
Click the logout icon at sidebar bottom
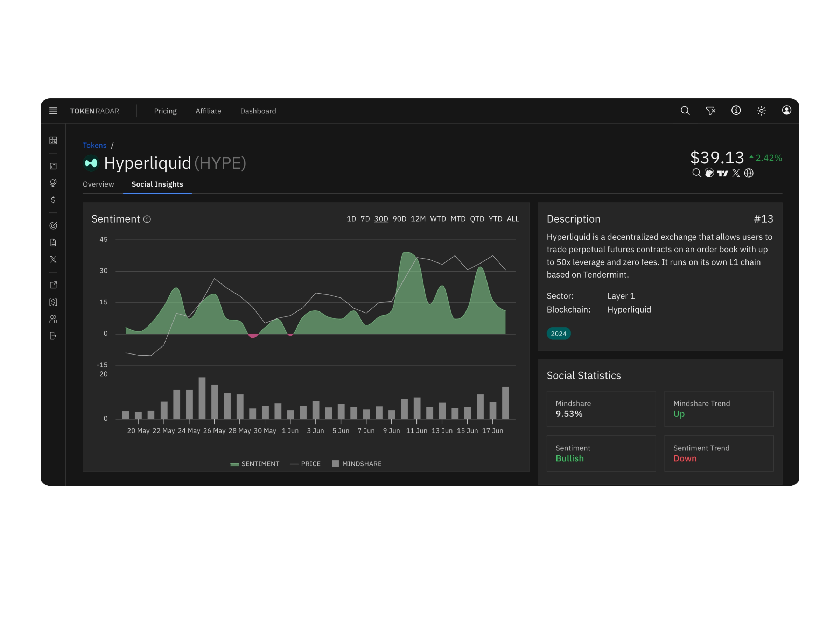pos(53,336)
